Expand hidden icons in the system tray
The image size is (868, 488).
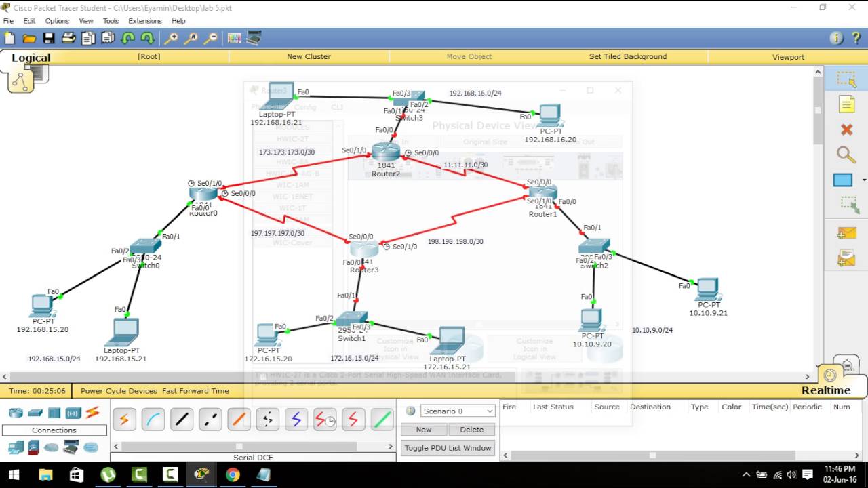tap(746, 475)
